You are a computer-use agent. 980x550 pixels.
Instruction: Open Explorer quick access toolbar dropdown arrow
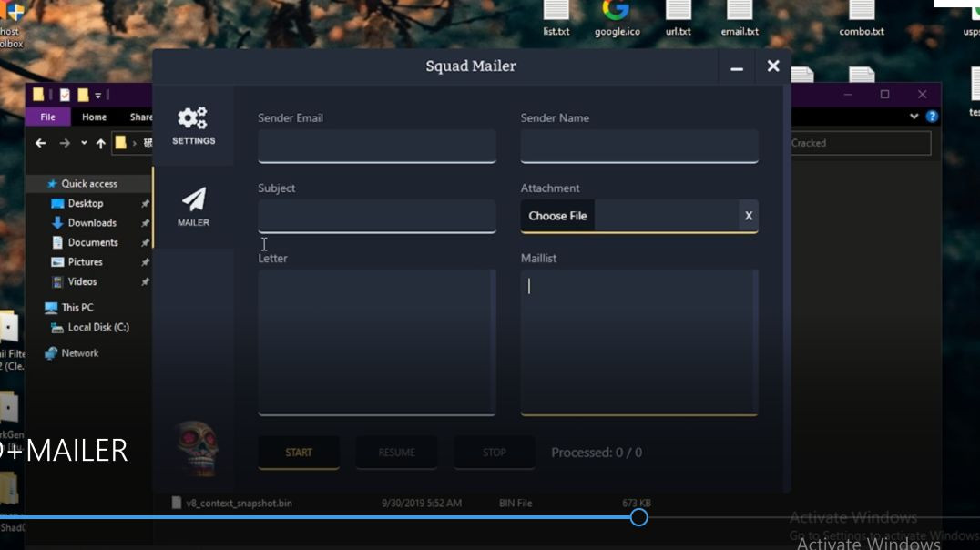(98, 95)
